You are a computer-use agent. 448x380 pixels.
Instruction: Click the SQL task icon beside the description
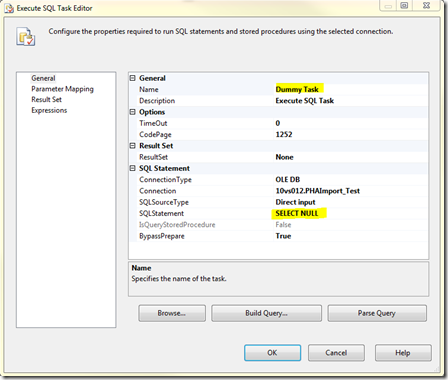(25, 36)
